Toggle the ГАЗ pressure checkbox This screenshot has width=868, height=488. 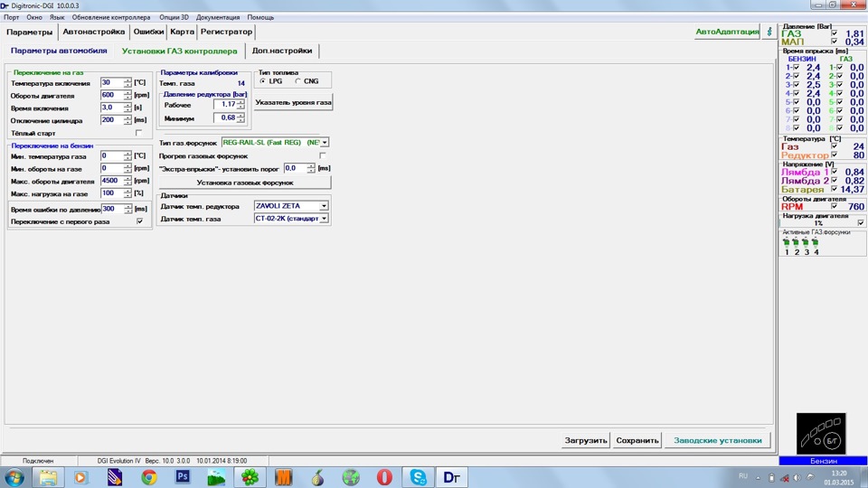(x=835, y=33)
